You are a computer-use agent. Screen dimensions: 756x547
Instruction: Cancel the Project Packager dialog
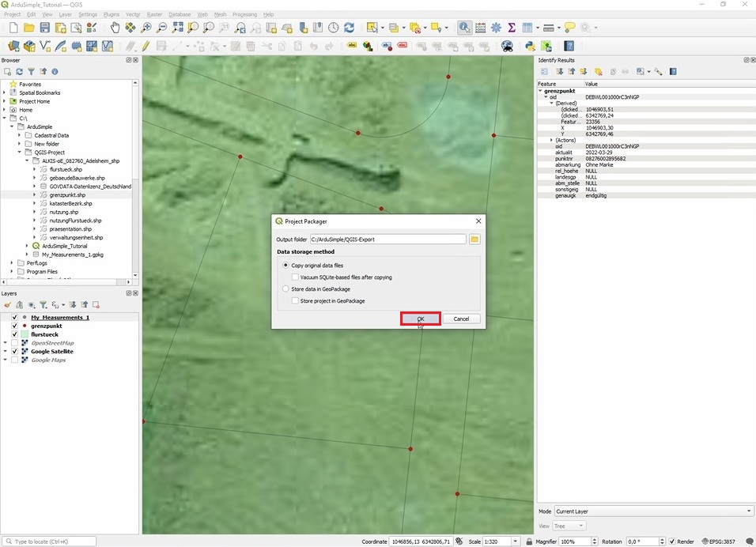pyautogui.click(x=461, y=319)
